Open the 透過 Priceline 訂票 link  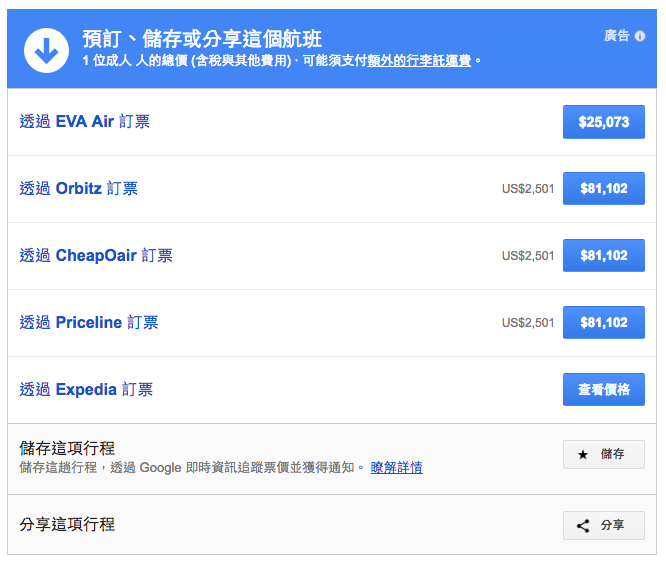tap(89, 323)
